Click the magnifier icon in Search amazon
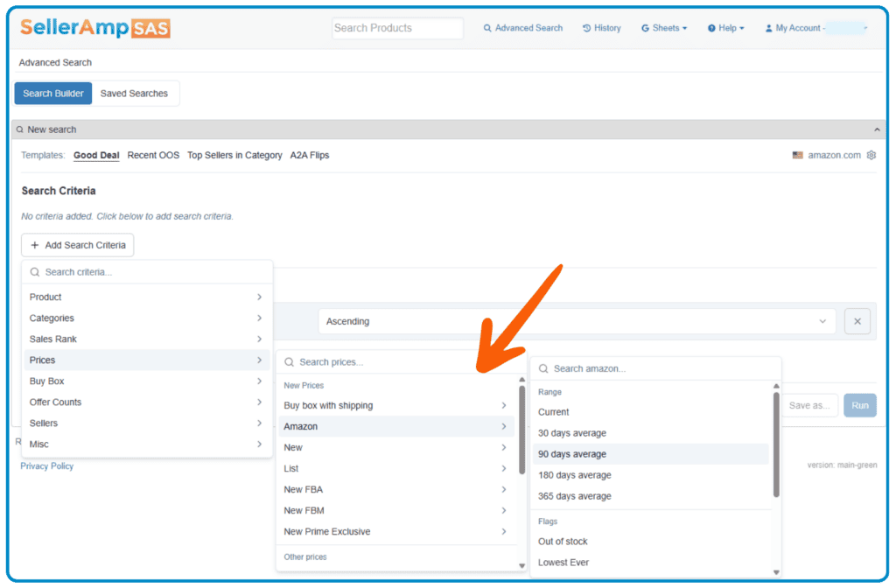Image resolution: width=896 pixels, height=588 pixels. click(543, 369)
